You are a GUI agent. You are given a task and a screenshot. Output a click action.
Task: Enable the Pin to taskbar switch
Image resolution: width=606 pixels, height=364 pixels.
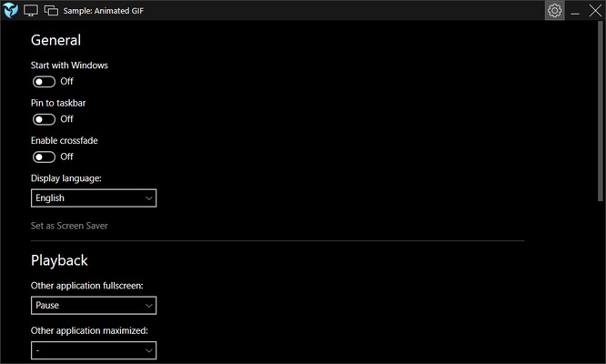point(44,119)
